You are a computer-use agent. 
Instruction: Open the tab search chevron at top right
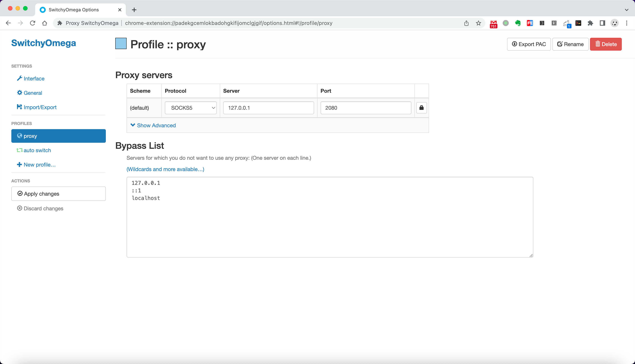[626, 10]
